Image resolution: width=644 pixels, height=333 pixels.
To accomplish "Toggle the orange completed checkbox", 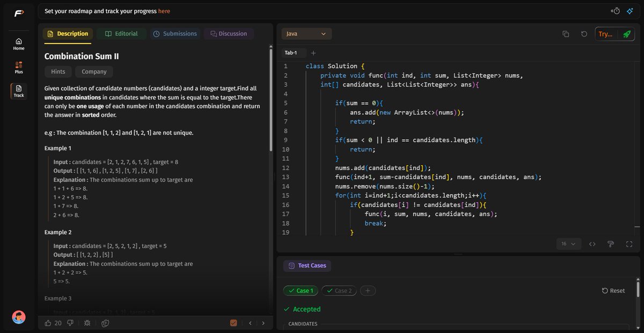I will [x=233, y=323].
